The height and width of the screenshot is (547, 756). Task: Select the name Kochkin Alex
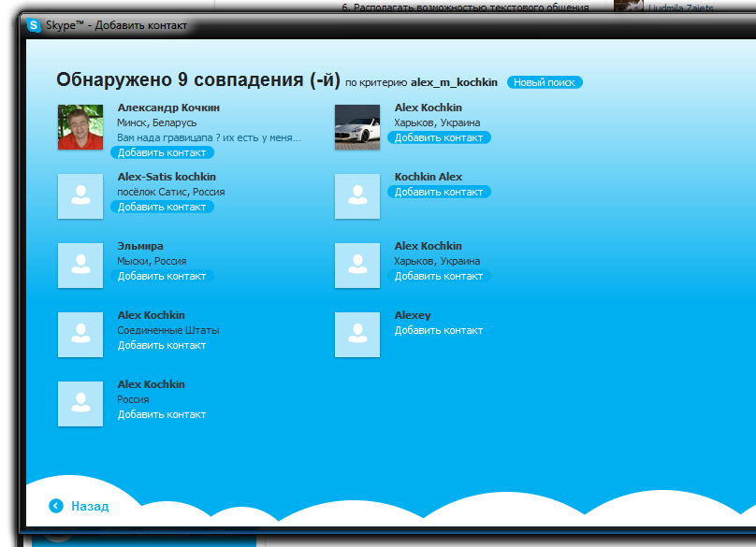(429, 177)
